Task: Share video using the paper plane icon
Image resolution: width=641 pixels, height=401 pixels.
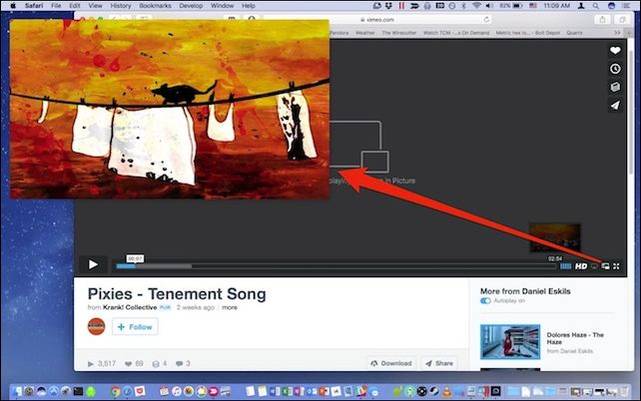Action: [615, 105]
